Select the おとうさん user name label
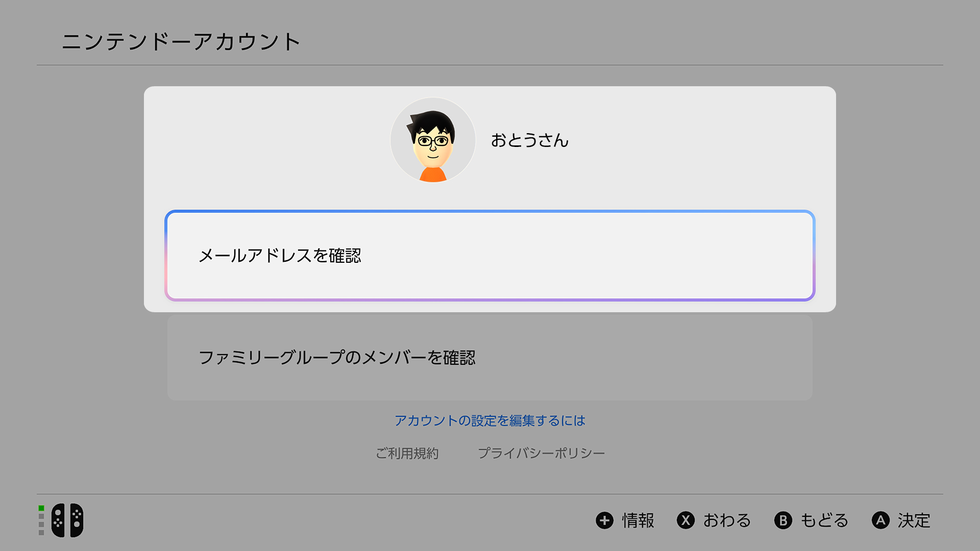 tap(530, 140)
